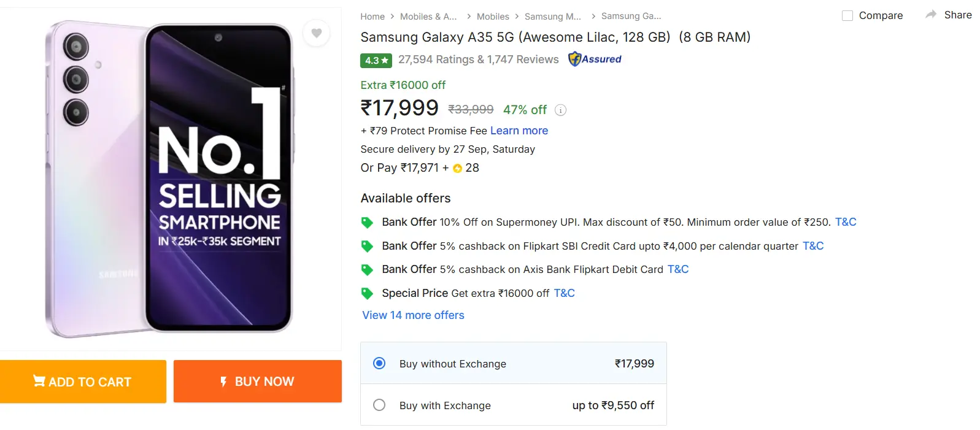Open the info icon beside 47% off

point(560,110)
